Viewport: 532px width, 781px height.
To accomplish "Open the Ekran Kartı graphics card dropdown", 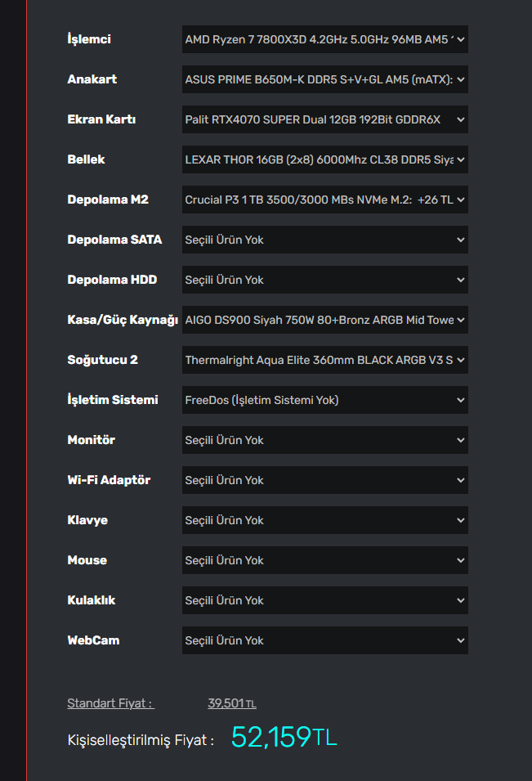I will coord(324,119).
